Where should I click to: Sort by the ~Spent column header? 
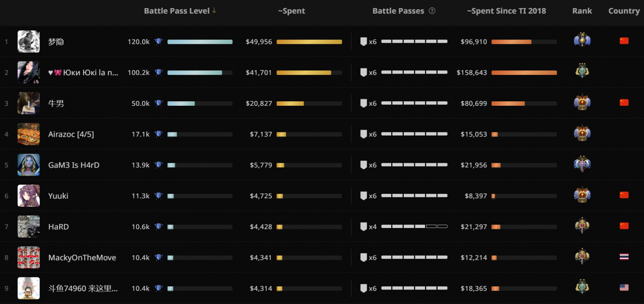point(291,11)
